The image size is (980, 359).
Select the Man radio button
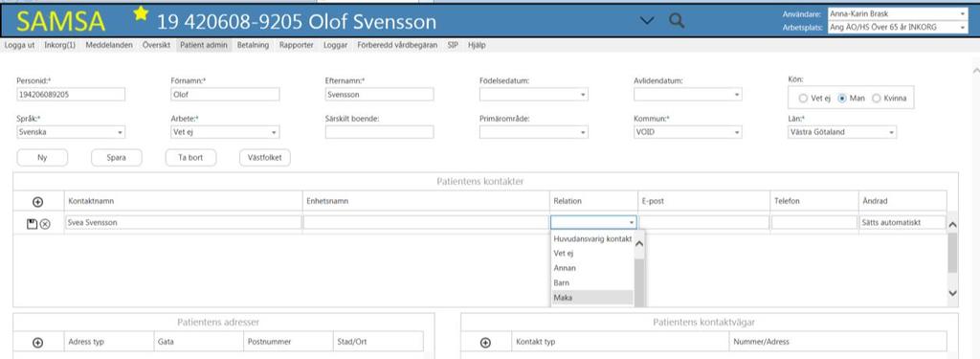coord(842,99)
